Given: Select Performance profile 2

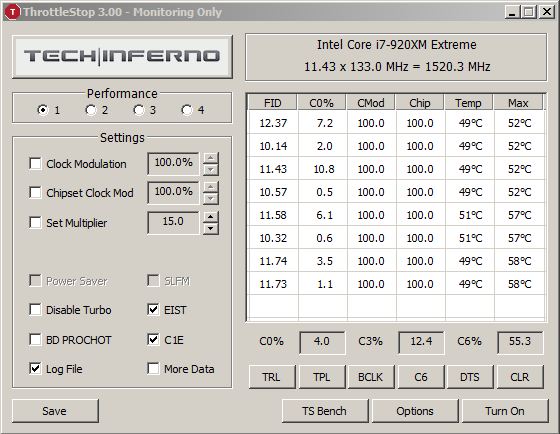Looking at the screenshot, I should [91, 110].
